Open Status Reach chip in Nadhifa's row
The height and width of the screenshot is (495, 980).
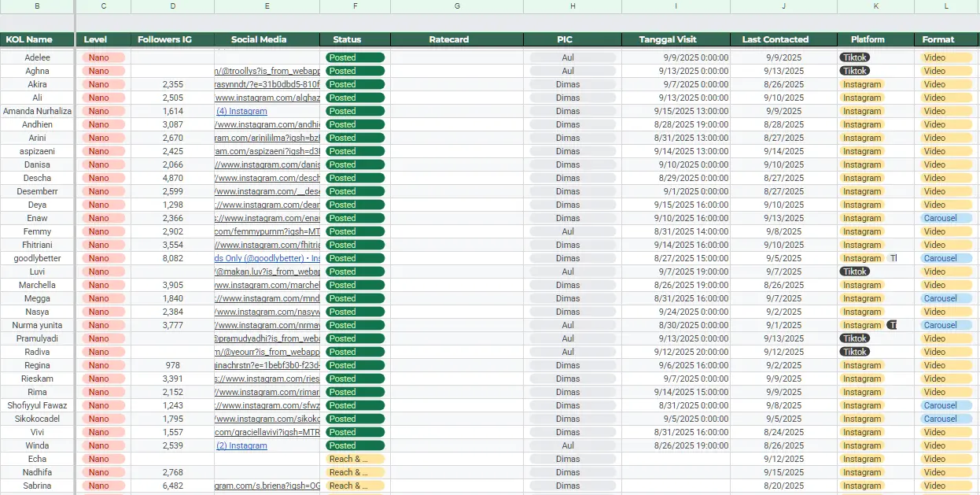[x=355, y=472]
